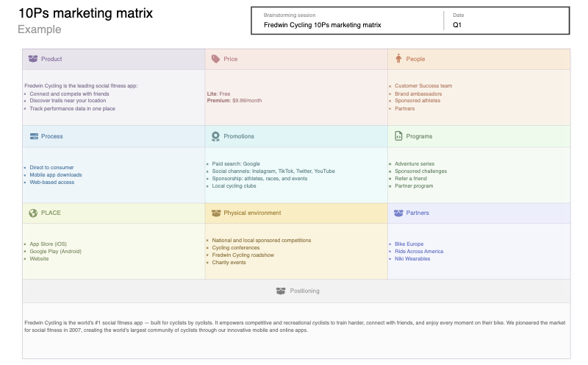Select the PLACE section heading
The width and height of the screenshot is (588, 365).
(51, 213)
